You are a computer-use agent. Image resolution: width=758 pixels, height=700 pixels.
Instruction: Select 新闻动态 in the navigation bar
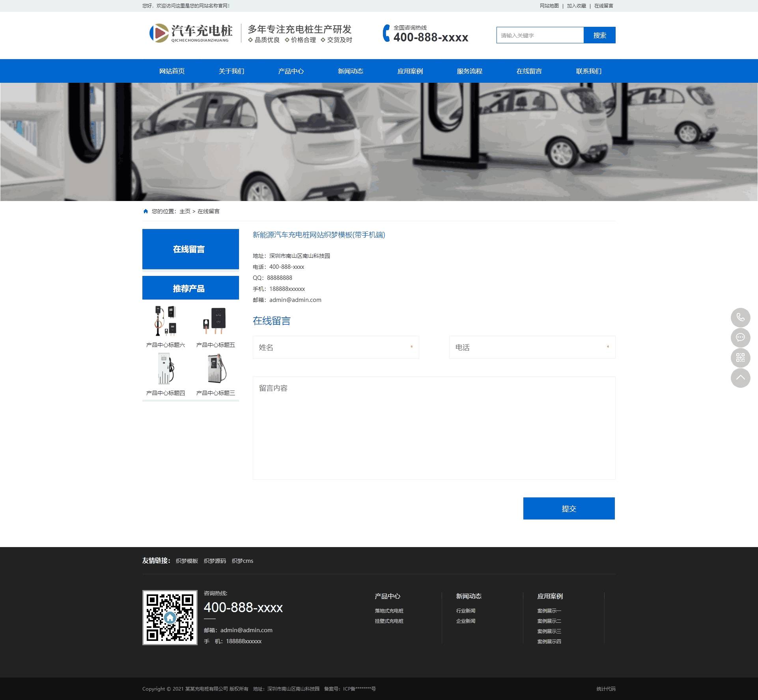point(350,71)
